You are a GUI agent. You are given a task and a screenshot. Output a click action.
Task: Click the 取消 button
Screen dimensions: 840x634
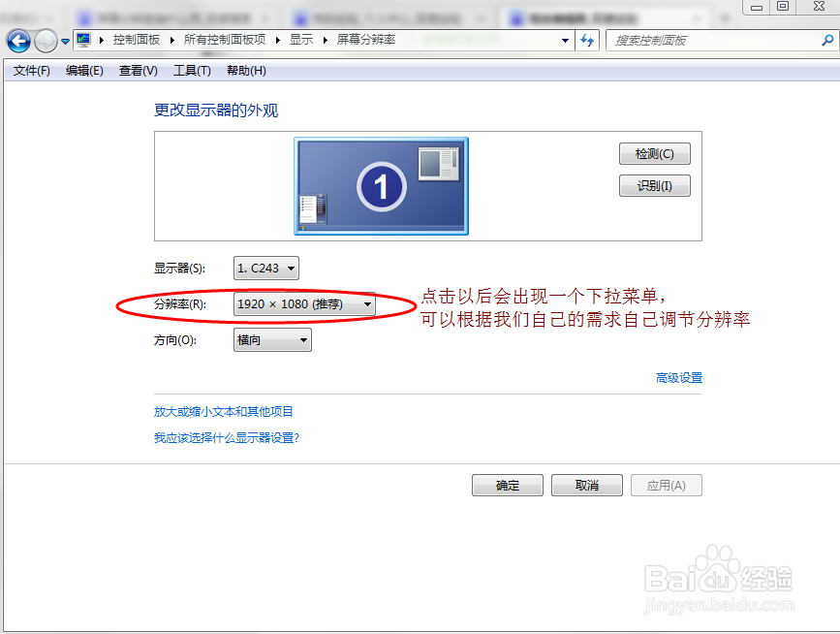click(587, 485)
